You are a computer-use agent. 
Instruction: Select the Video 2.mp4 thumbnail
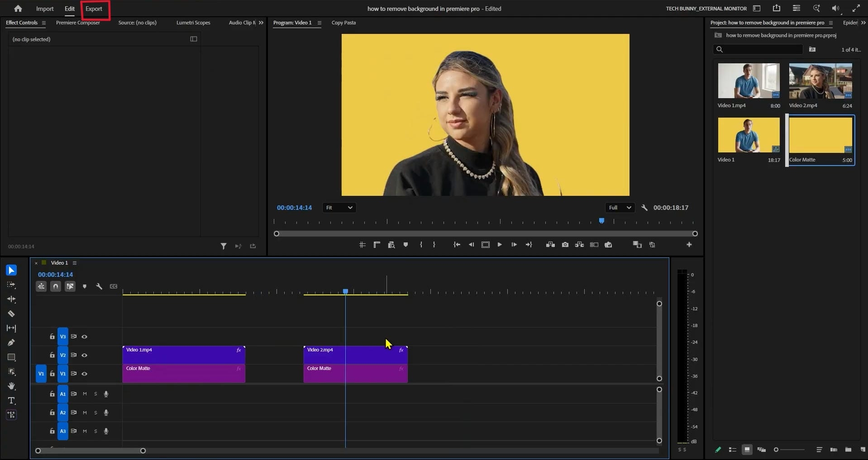(x=820, y=81)
